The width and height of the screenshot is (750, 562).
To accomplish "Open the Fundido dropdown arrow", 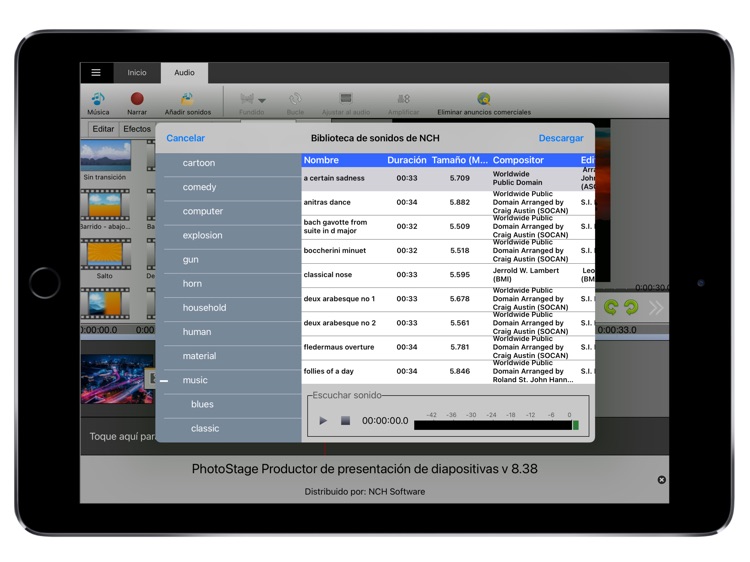I will tap(262, 100).
